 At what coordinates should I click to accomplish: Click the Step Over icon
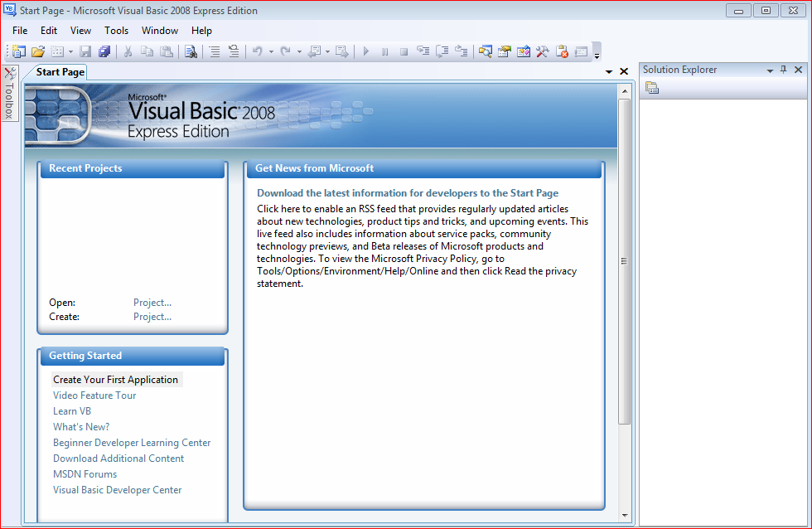[x=442, y=51]
